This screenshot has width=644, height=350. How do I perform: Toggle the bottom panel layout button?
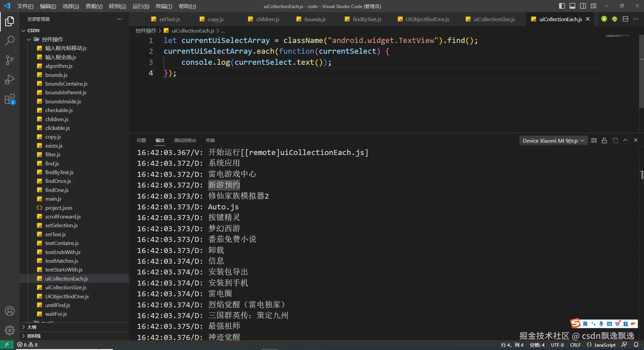pos(572,6)
